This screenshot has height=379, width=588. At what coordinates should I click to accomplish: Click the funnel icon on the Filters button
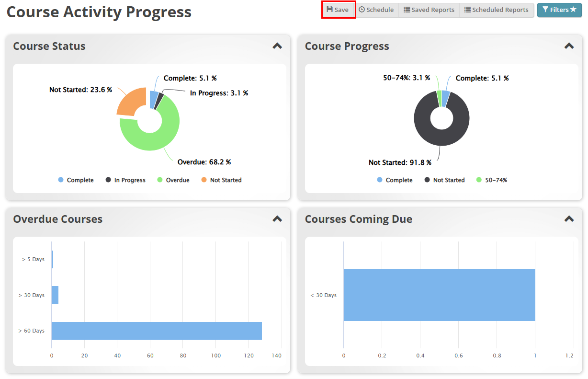(546, 10)
